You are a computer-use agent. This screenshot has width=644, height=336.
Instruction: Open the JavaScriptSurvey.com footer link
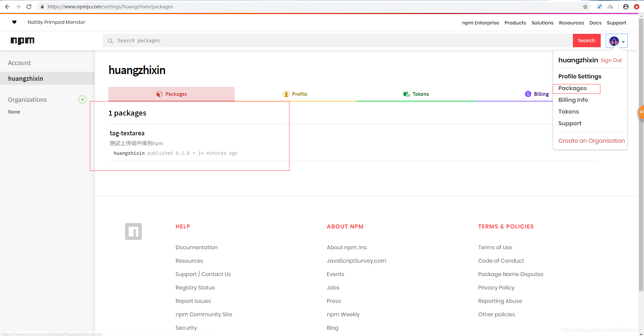(357, 261)
